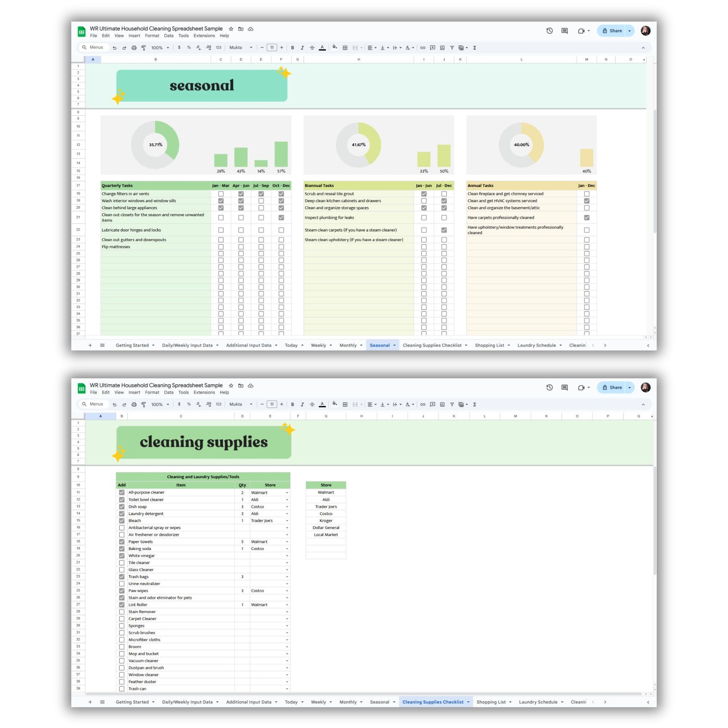Open Store dropdown for Bleach row
The width and height of the screenshot is (728, 728).
pyautogui.click(x=287, y=521)
